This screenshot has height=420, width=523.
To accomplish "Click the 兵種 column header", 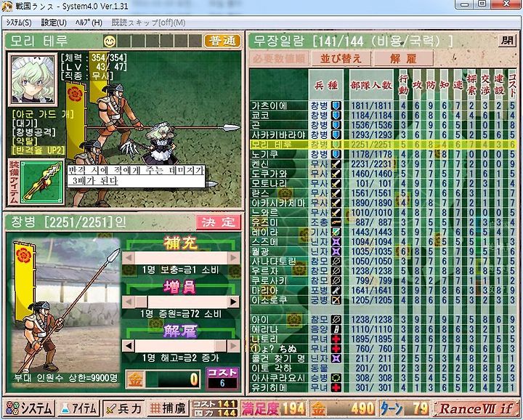I will (x=326, y=85).
